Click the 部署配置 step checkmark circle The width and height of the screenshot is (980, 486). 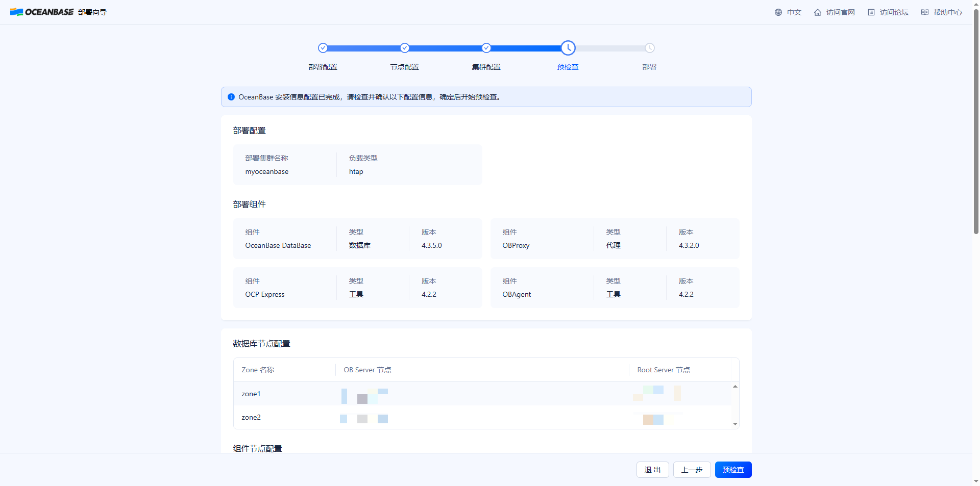[323, 48]
